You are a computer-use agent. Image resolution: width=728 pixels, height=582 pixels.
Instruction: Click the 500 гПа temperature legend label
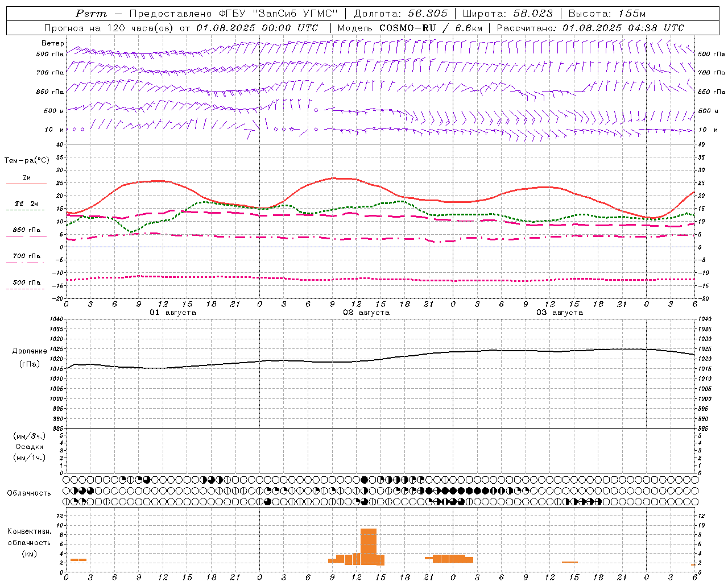[27, 282]
